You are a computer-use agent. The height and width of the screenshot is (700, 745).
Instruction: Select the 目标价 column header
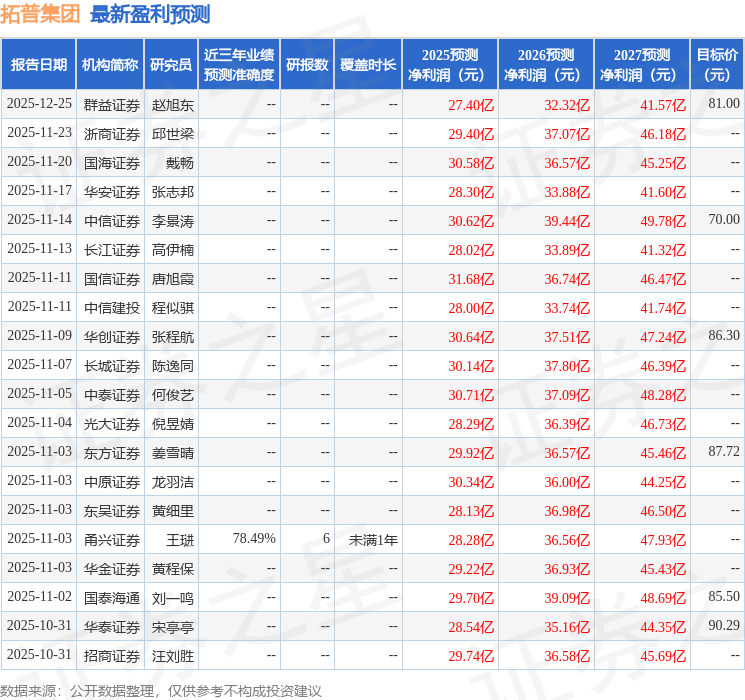tap(717, 65)
